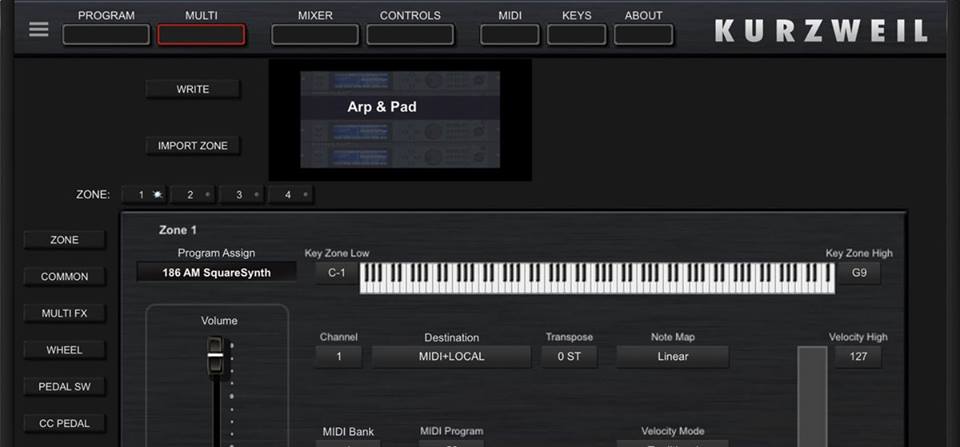Select zone 2 button

tap(193, 195)
